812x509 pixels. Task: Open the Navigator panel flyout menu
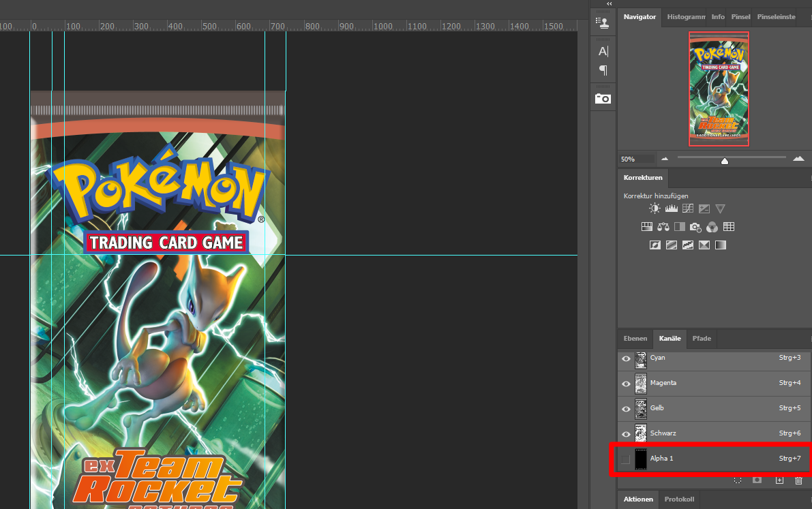(811, 17)
